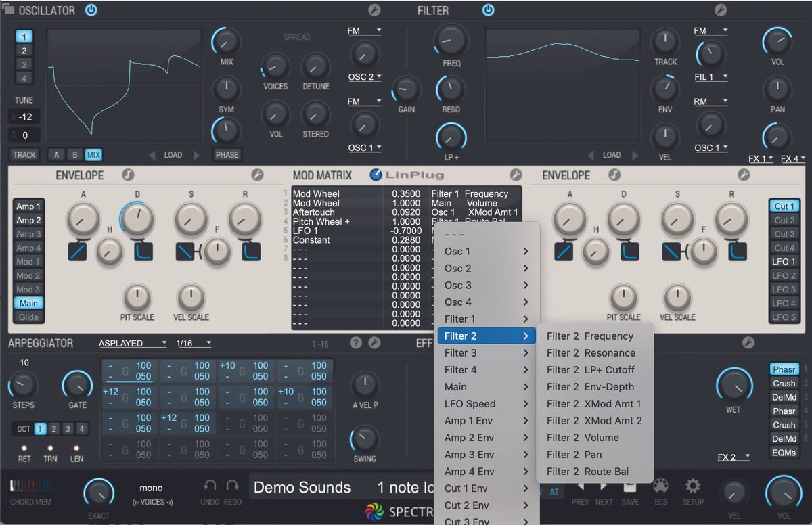The image size is (812, 525).
Task: Enable the RET toggle in the arpeggiator
Action: click(24, 447)
